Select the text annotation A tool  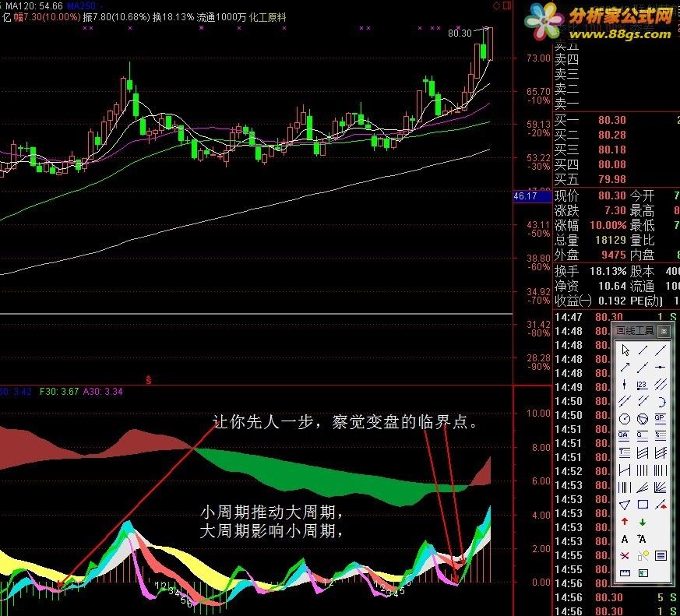point(625,539)
